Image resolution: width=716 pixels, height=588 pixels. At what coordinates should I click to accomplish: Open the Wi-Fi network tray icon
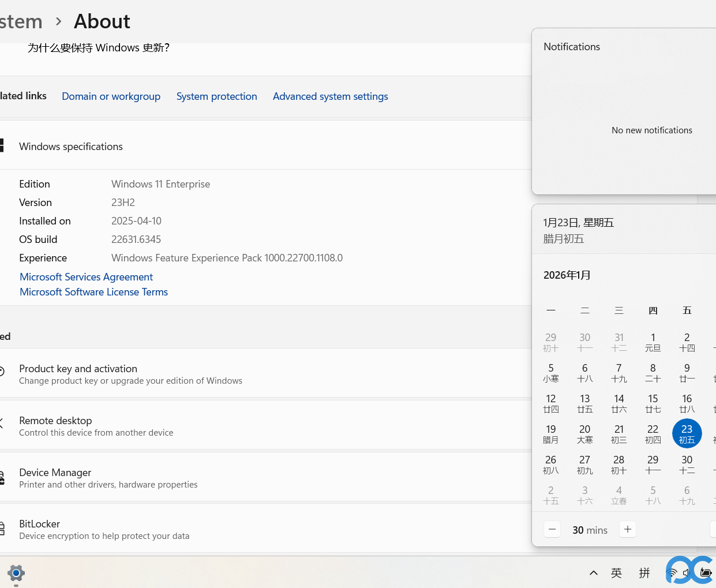pyautogui.click(x=671, y=573)
